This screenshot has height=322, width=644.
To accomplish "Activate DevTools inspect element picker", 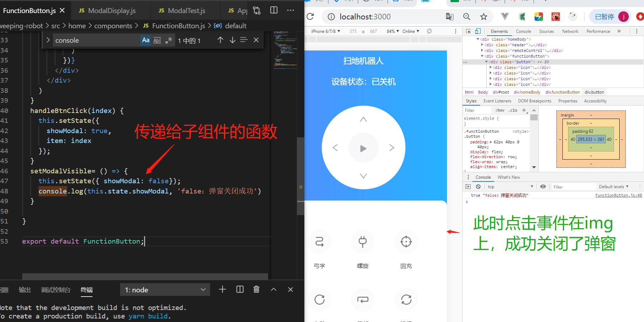I will 469,31.
